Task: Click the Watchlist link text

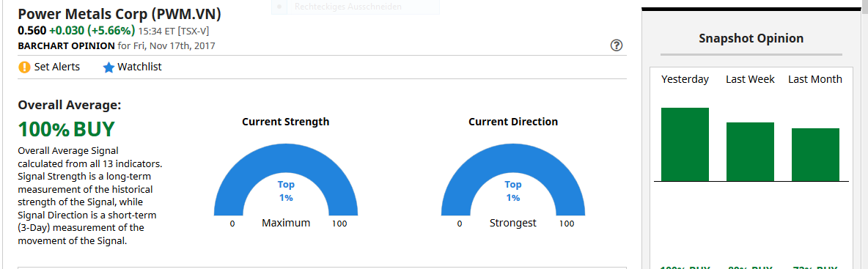Action: coord(139,67)
